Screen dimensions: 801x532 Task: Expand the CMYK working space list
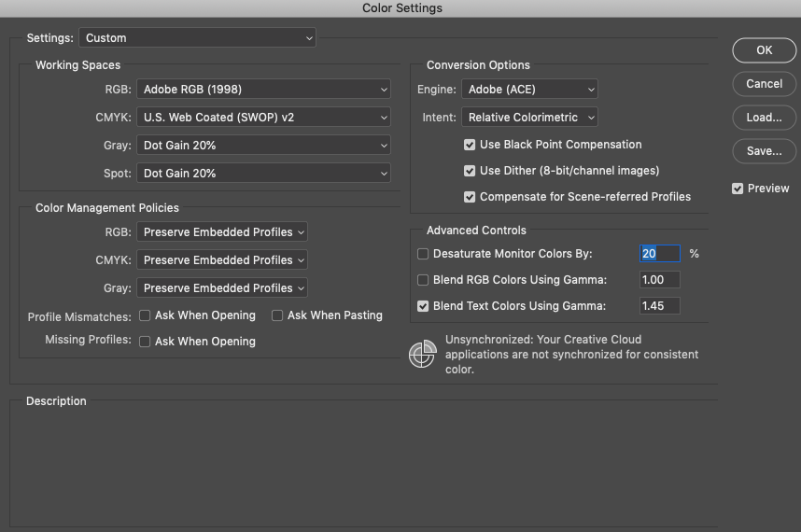[263, 118]
